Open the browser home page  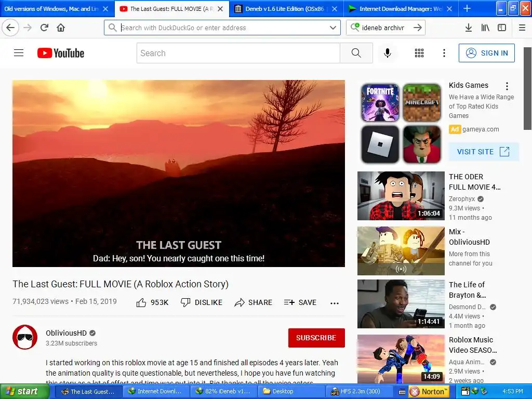[x=61, y=28]
